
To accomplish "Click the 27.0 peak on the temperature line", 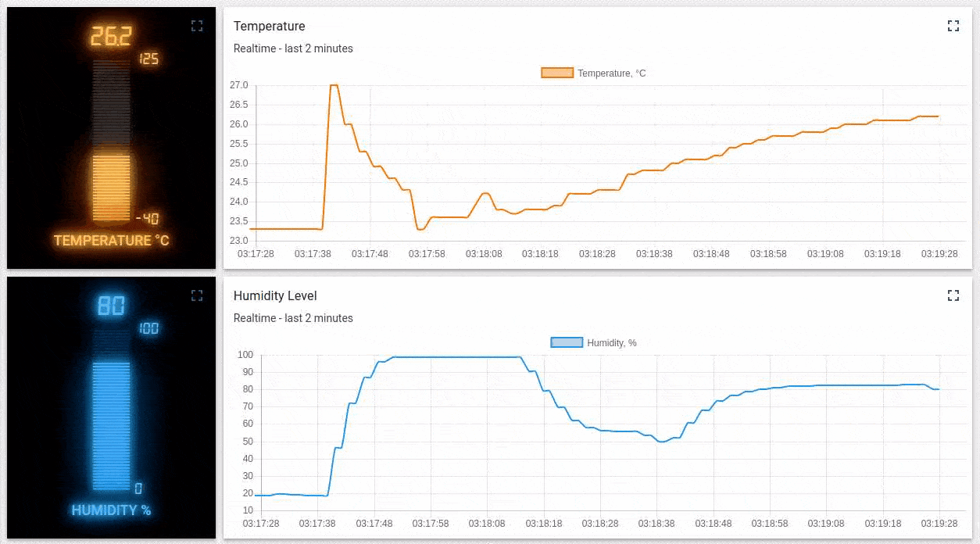I will click(x=334, y=85).
